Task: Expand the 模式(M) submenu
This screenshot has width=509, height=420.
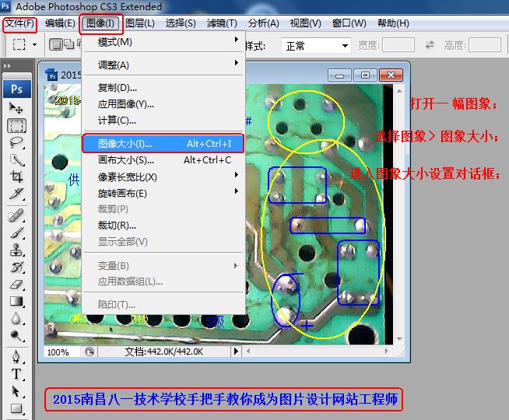Action: 163,42
